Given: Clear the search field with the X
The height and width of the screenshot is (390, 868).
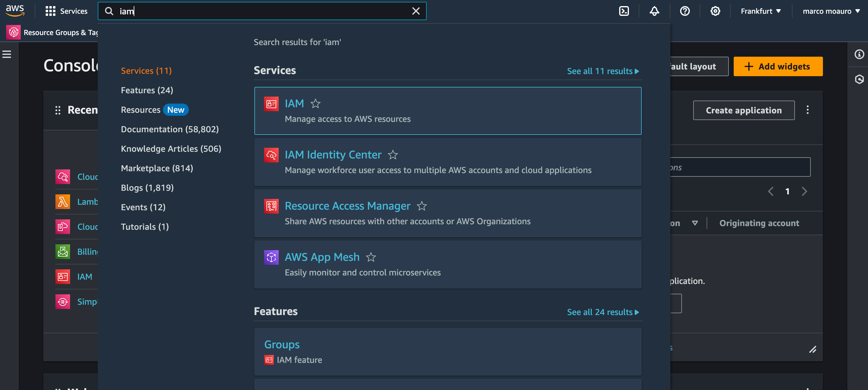Looking at the screenshot, I should coord(416,11).
